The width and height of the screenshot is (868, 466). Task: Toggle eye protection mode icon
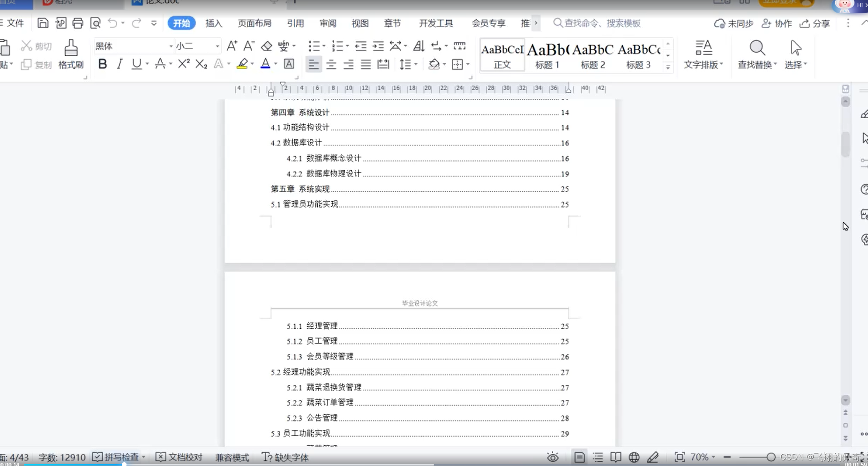click(553, 457)
